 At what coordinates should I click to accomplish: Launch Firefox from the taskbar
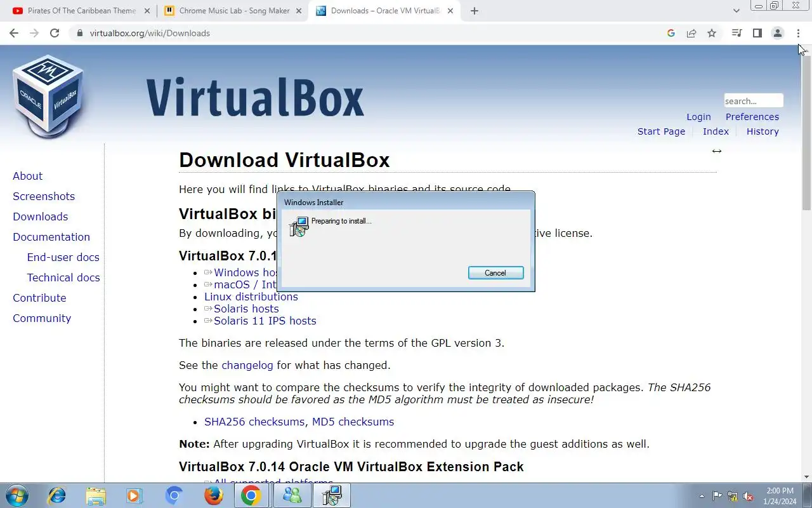coord(213,495)
